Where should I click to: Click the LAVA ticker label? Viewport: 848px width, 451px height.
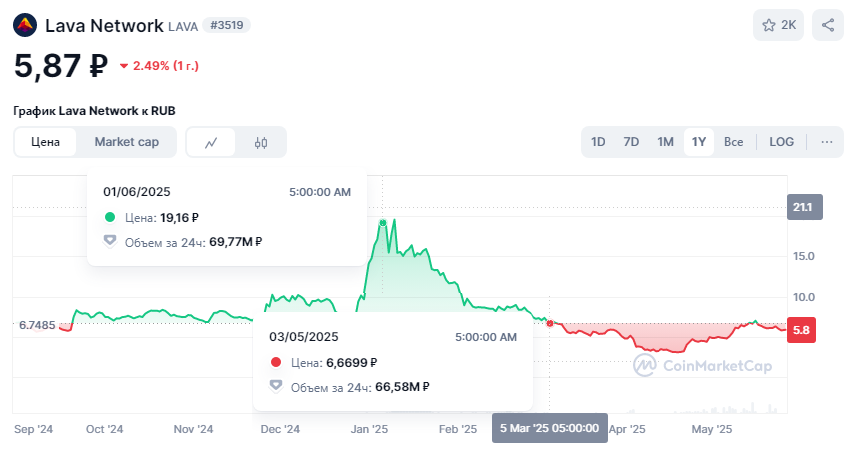183,26
